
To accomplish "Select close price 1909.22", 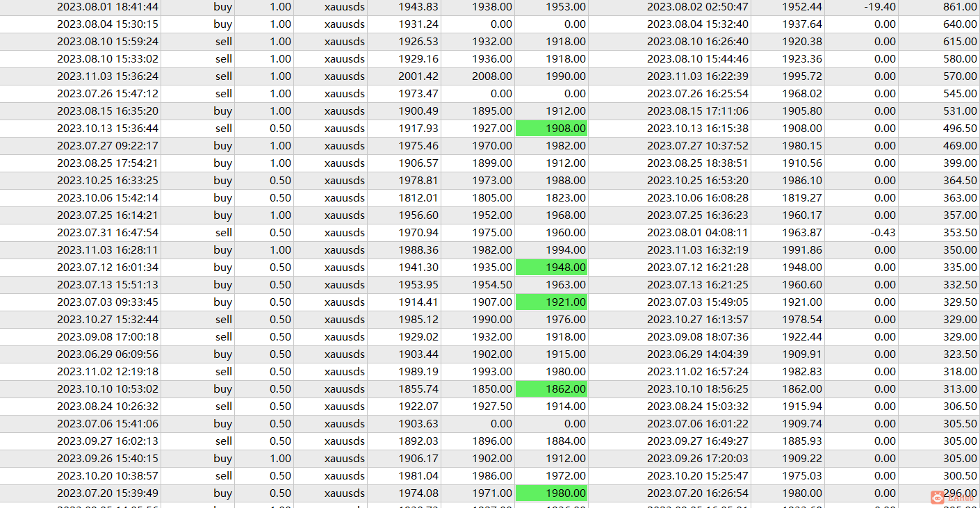I will coord(802,459).
